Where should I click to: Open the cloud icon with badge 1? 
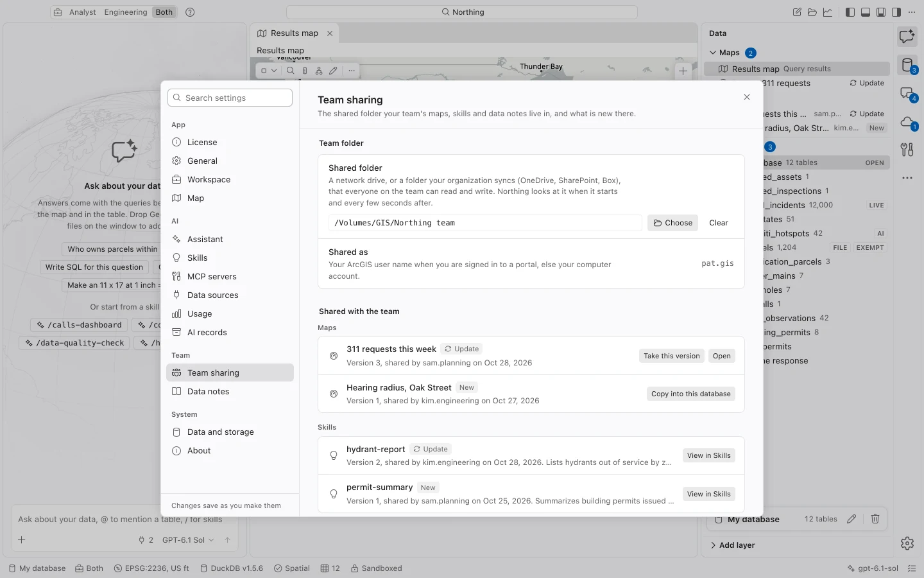(907, 121)
